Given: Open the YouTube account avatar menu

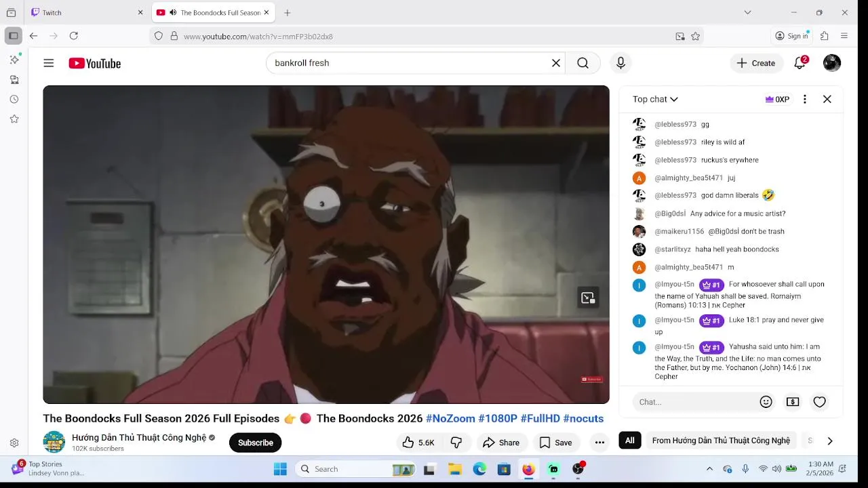Looking at the screenshot, I should [x=832, y=63].
